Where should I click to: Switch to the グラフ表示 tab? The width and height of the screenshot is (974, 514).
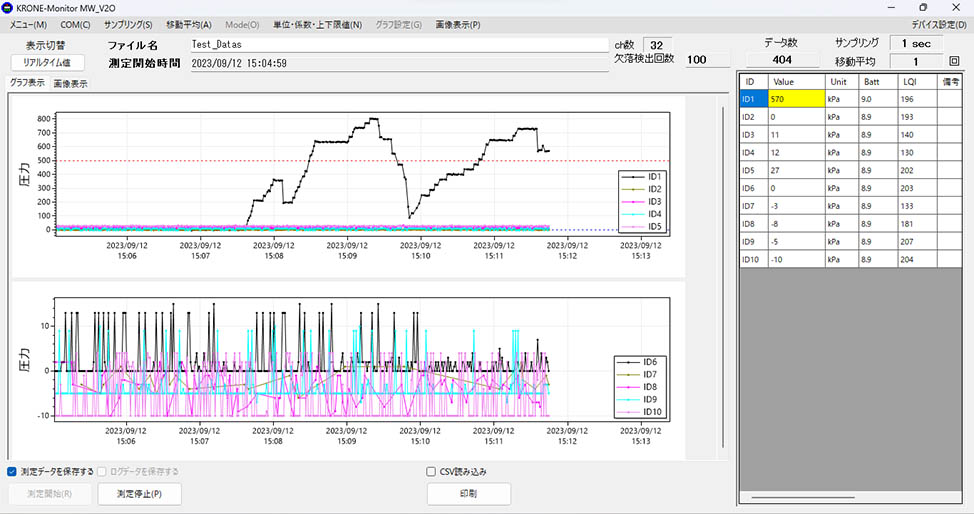(x=27, y=83)
